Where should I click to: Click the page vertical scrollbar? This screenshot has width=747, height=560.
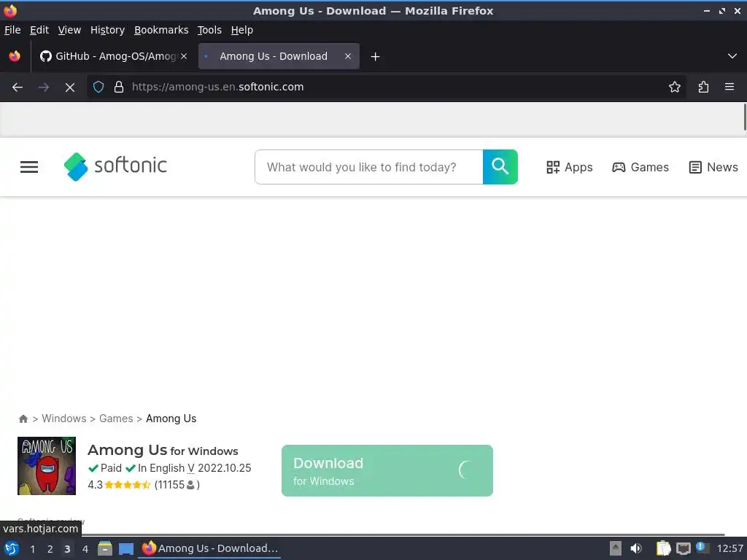click(x=744, y=117)
